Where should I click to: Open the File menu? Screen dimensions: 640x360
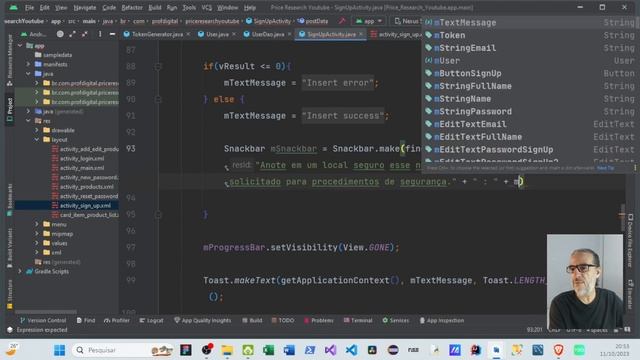click(29, 7)
